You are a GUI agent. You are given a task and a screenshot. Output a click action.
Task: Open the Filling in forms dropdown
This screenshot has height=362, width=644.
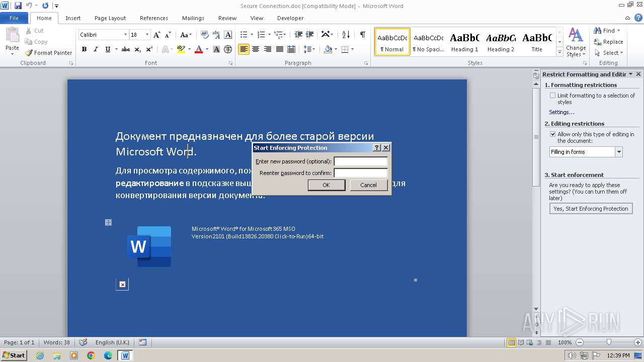tap(619, 152)
